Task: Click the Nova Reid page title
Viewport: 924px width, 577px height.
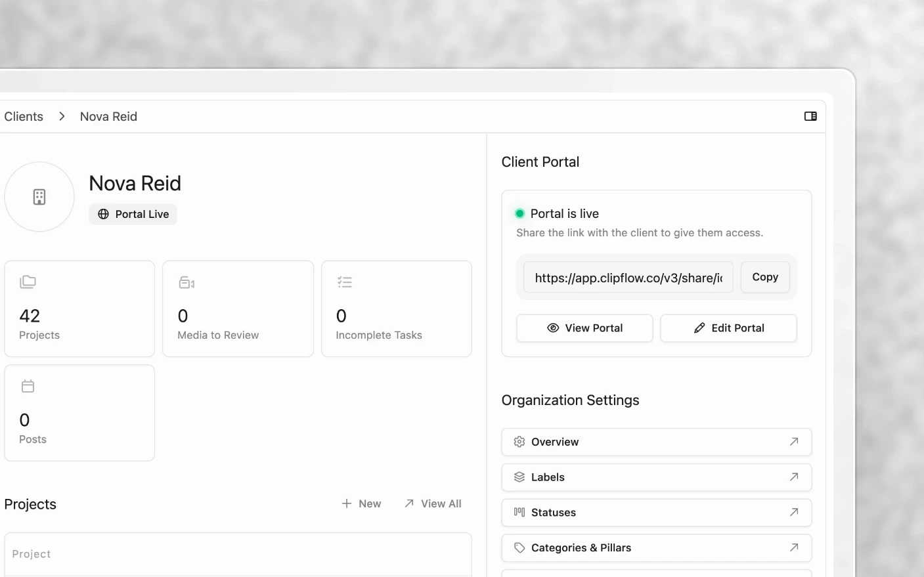Action: click(x=135, y=183)
